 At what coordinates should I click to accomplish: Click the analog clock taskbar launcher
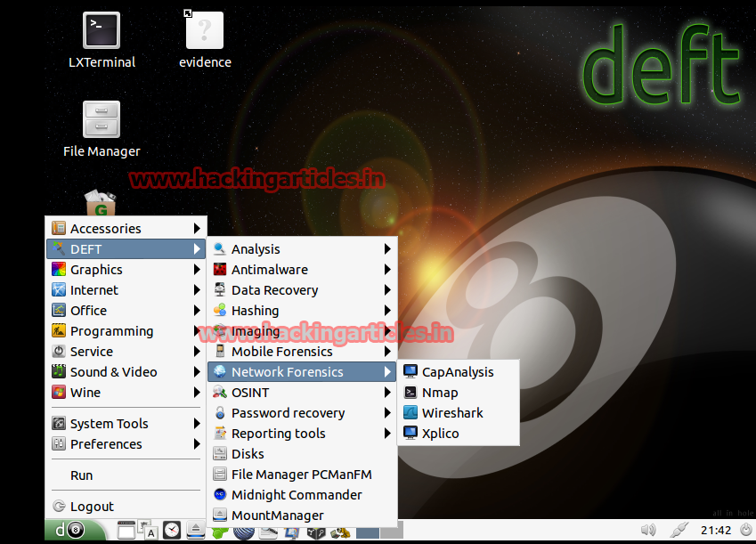click(172, 531)
